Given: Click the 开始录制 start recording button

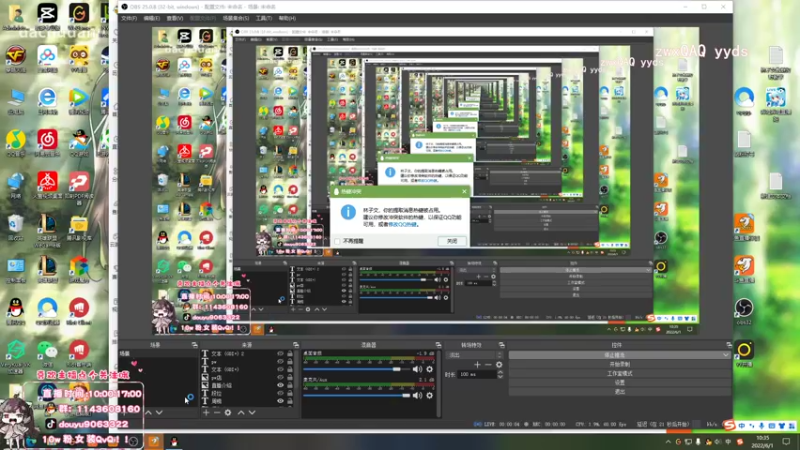Looking at the screenshot, I should (x=620, y=364).
